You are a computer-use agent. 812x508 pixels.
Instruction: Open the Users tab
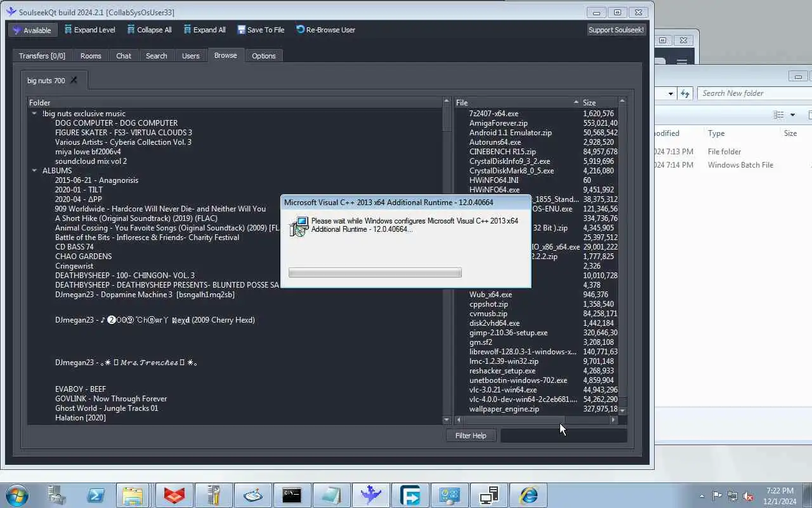(191, 56)
